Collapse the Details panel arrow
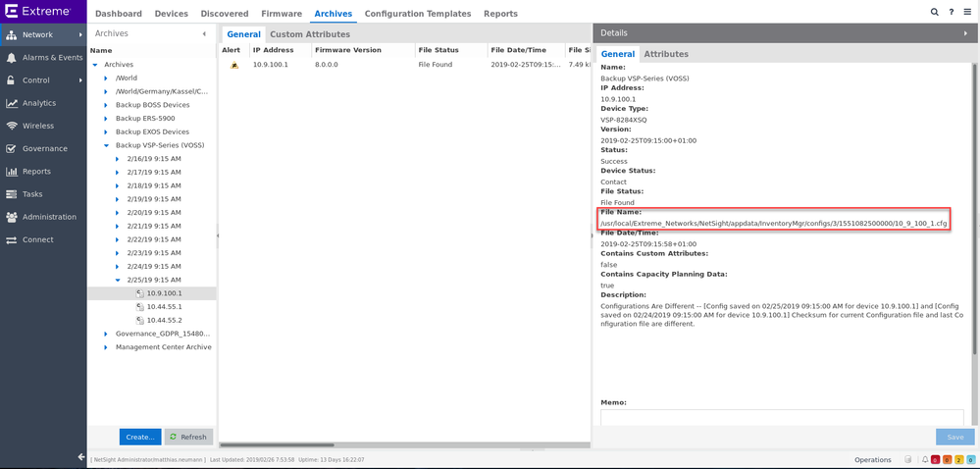The width and height of the screenshot is (980, 469). 965,33
